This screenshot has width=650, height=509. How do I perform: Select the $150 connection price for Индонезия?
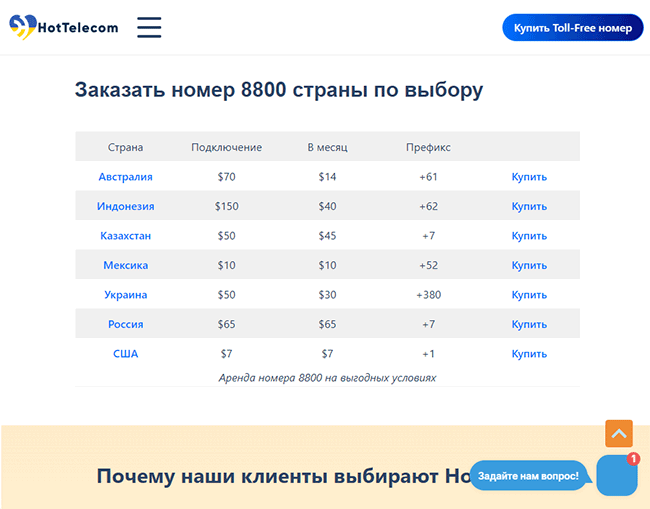coord(226,206)
